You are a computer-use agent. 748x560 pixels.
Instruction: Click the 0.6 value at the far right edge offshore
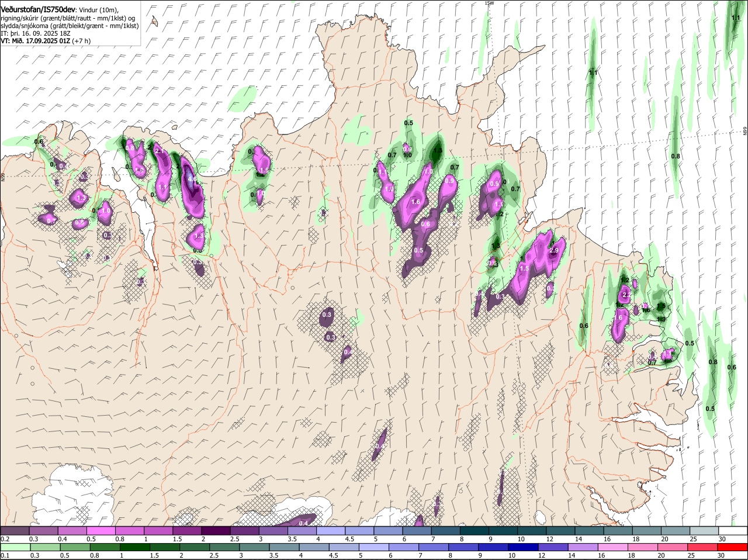click(732, 367)
